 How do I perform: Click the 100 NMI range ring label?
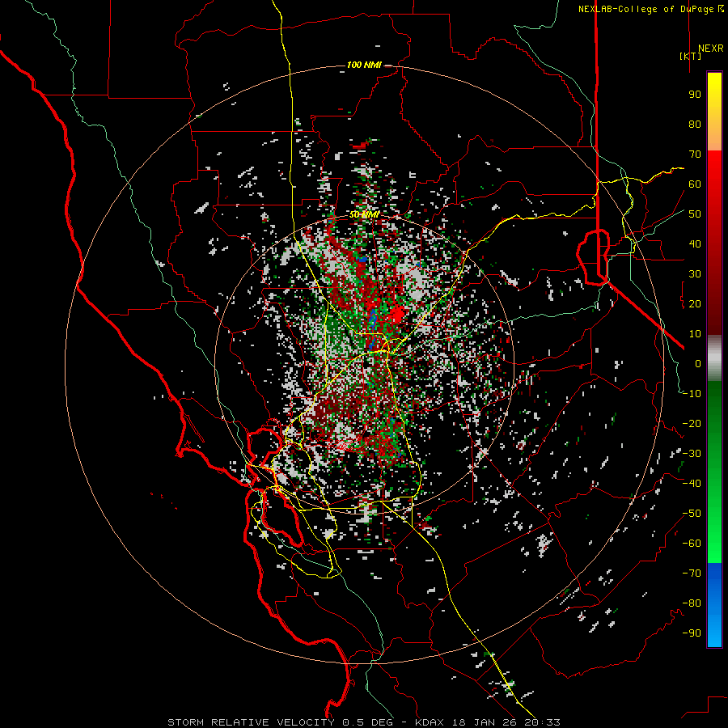(x=364, y=65)
